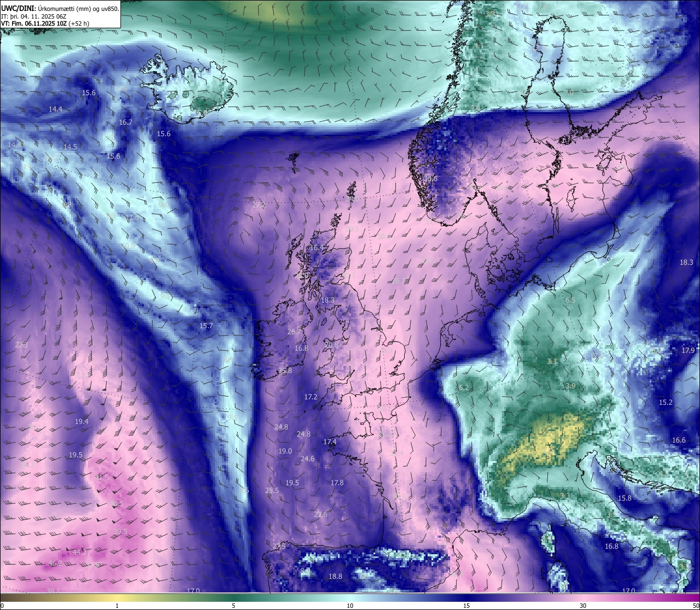Image resolution: width=700 pixels, height=610 pixels.
Task: Click the 18.8 value label
Action: point(335,577)
